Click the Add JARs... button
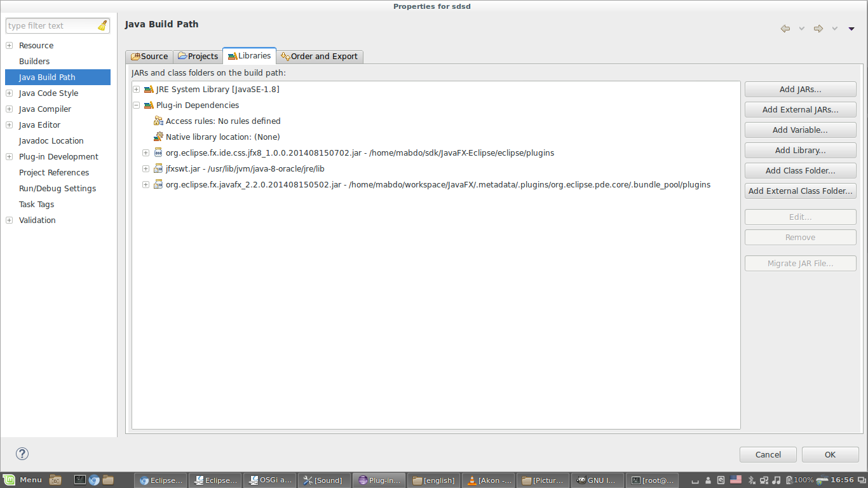The width and height of the screenshot is (868, 488). (801, 90)
